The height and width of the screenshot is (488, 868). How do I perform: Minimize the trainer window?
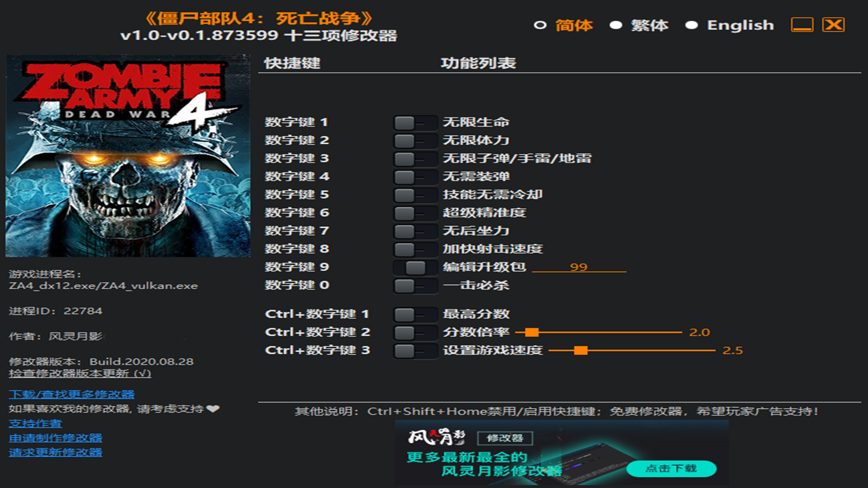[x=802, y=25]
